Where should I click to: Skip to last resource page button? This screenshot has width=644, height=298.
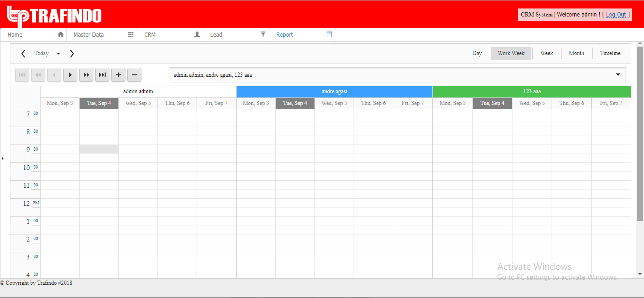(102, 75)
